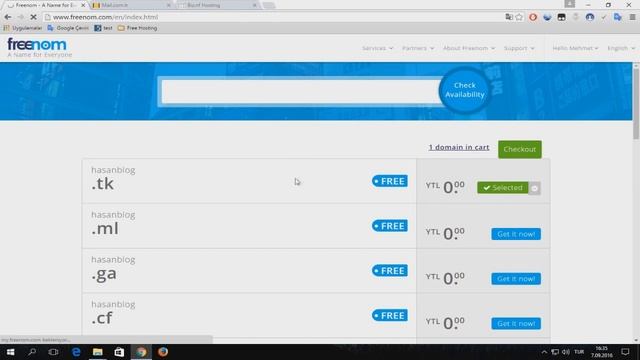Close the Freenom browser tab

(83, 5)
